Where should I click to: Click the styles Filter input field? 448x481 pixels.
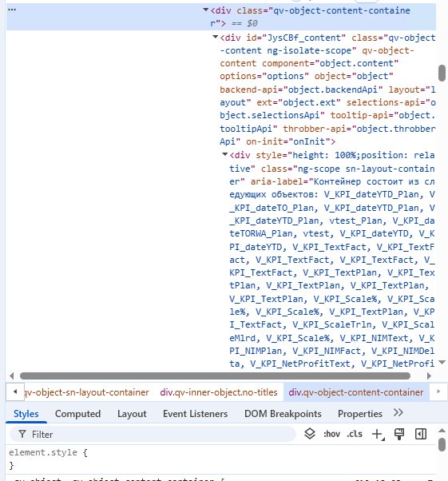point(153,434)
